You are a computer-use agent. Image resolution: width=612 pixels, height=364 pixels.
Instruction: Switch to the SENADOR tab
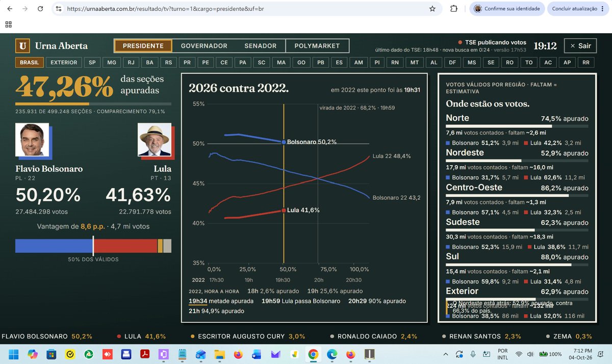tap(261, 46)
